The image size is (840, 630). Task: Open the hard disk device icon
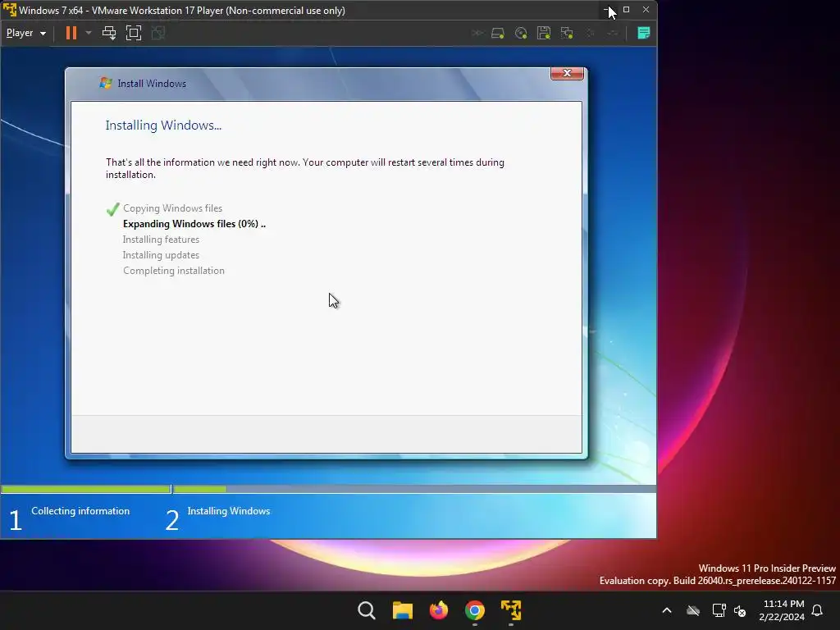click(498, 33)
